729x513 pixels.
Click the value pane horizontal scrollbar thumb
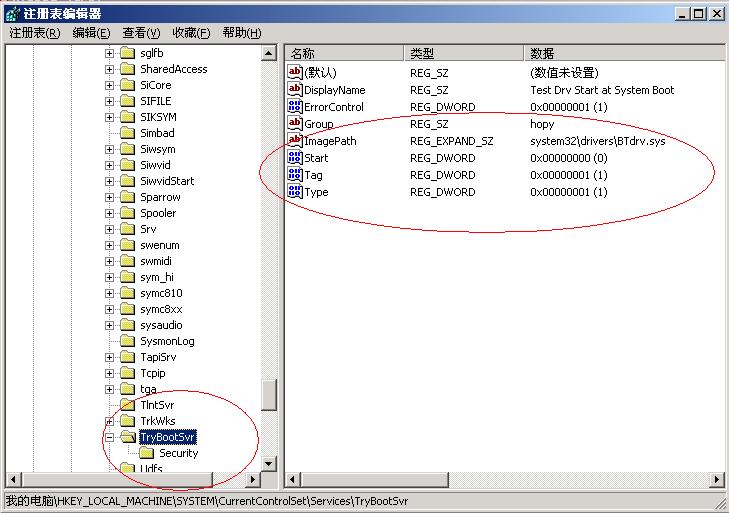pos(374,479)
